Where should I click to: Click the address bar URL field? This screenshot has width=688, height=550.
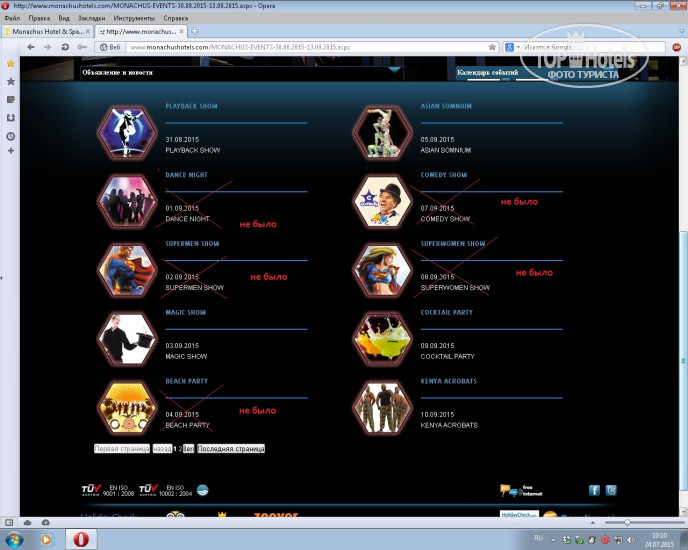(307, 47)
